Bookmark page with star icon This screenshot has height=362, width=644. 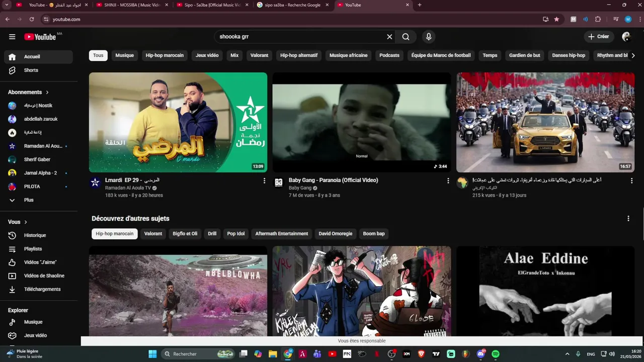[556, 19]
